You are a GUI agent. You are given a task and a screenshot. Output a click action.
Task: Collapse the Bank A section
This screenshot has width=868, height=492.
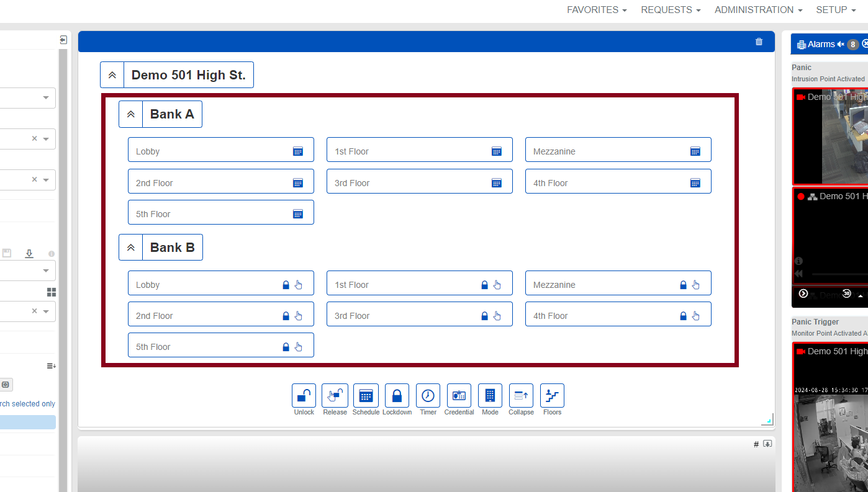131,115
